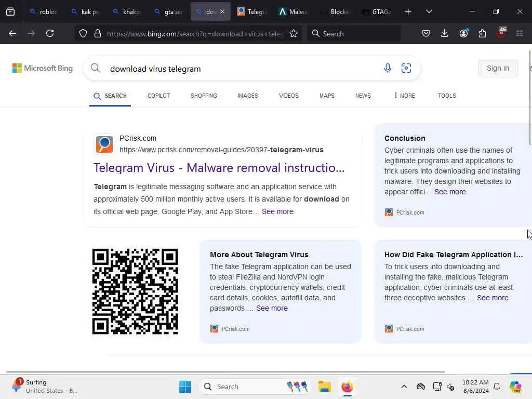The height and width of the screenshot is (399, 532).
Task: Open Bing search Tools
Action: coord(447,96)
